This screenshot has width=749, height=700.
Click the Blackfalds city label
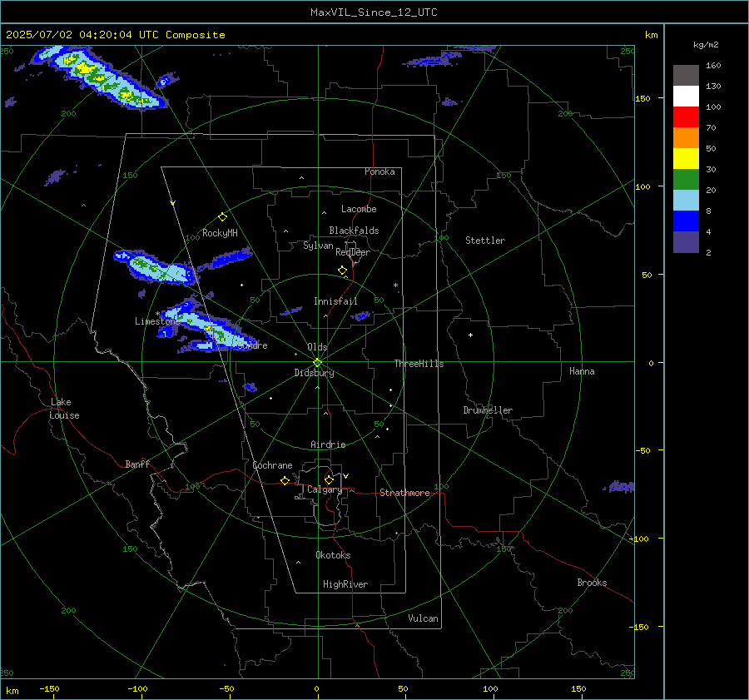point(354,231)
